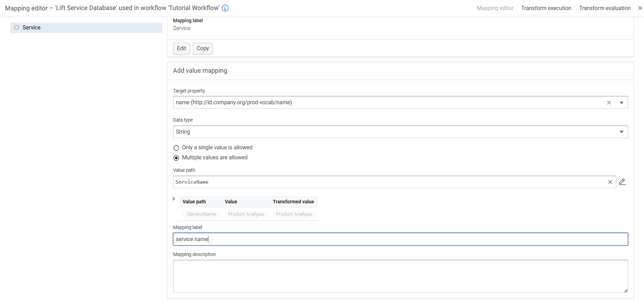Click the info icon beside workflow title
644x300 pixels.
point(225,8)
